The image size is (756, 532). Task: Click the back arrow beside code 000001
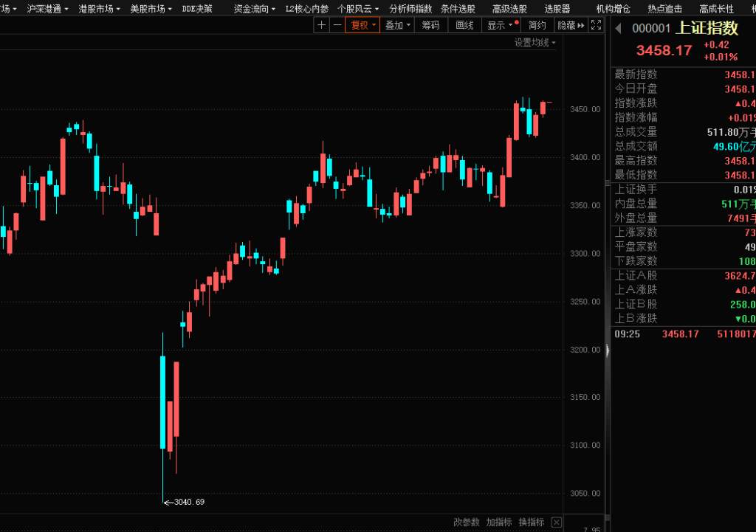pyautogui.click(x=618, y=29)
